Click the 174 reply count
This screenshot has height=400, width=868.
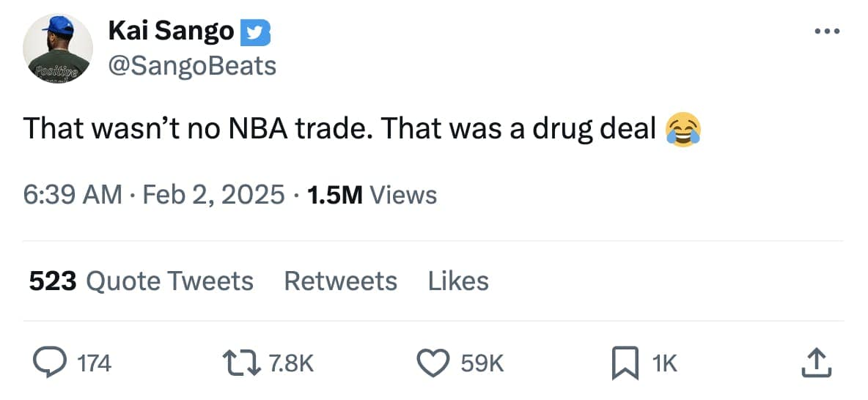[x=94, y=363]
